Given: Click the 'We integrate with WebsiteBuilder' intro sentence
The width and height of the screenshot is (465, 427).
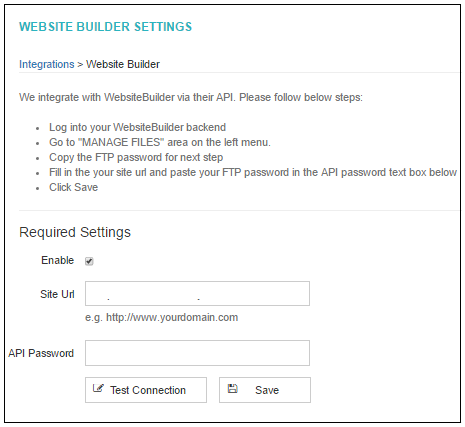Looking at the screenshot, I should pos(191,97).
